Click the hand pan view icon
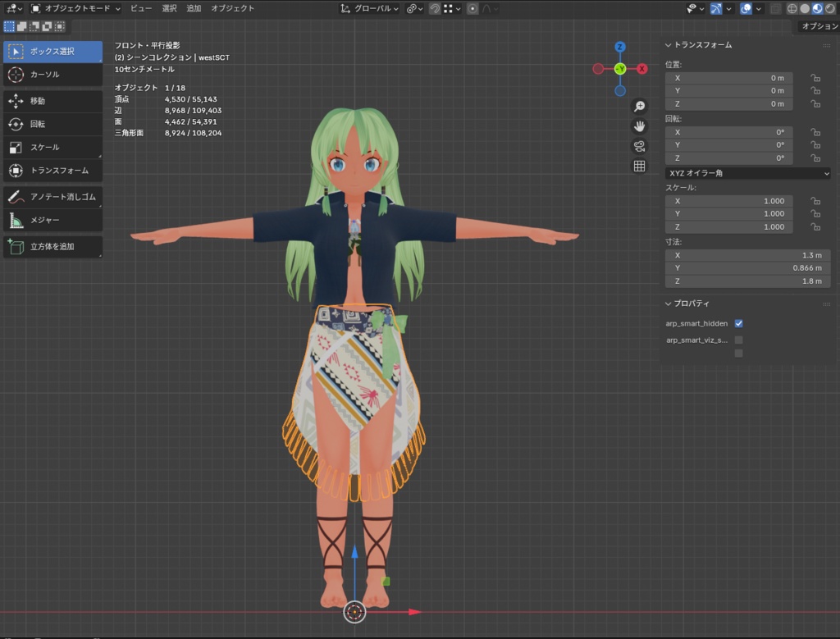This screenshot has height=639, width=840. click(639, 126)
